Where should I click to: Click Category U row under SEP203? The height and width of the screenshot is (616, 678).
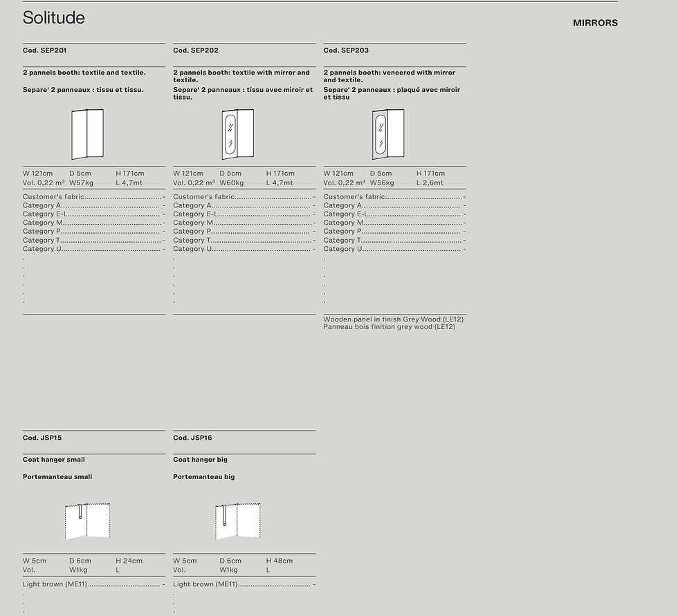point(395,249)
